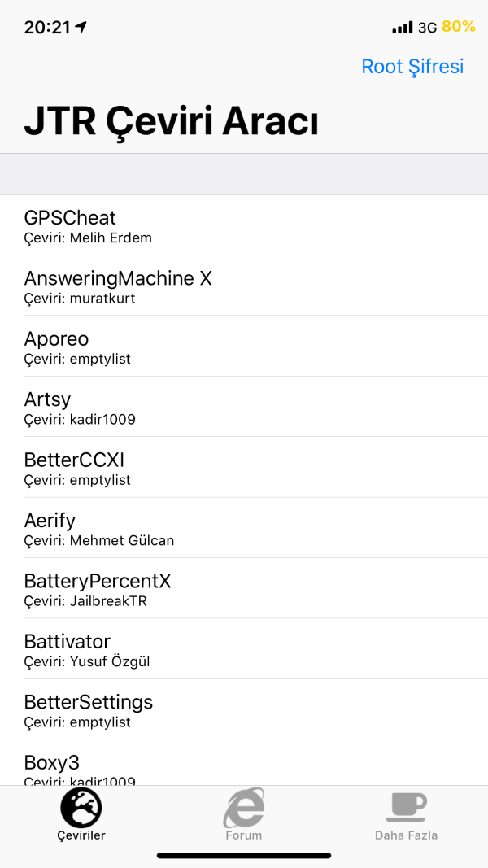The image size is (488, 868).
Task: Switch to the Forum tab label
Action: (x=244, y=835)
